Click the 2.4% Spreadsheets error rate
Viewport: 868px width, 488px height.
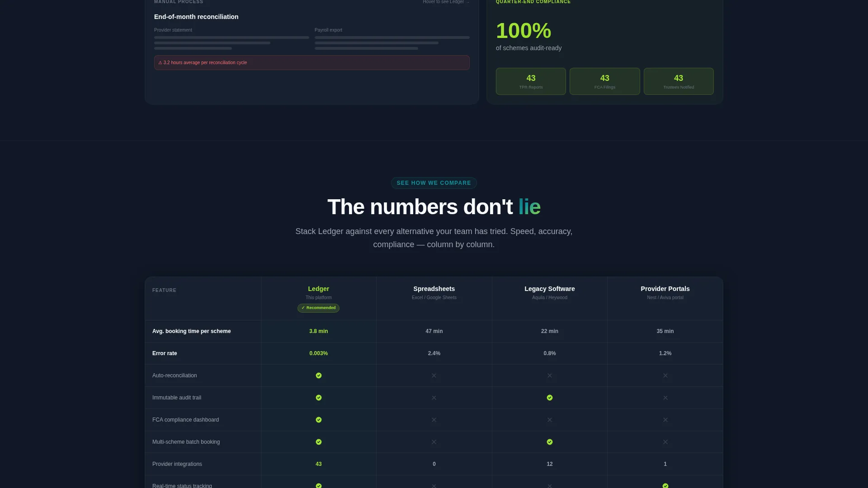click(x=434, y=353)
